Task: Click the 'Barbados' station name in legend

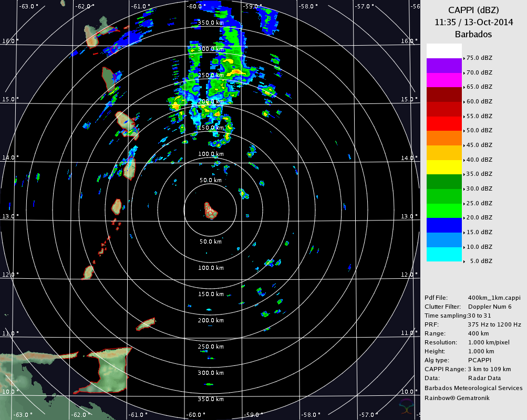Action: (473, 34)
